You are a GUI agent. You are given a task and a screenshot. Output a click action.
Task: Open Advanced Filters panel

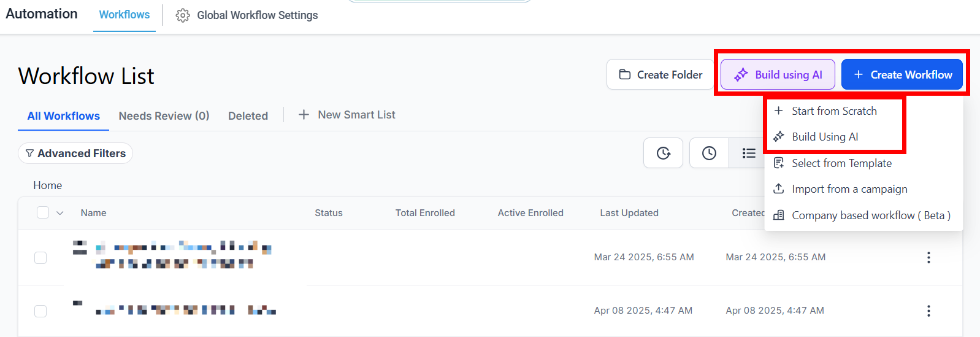coord(75,153)
